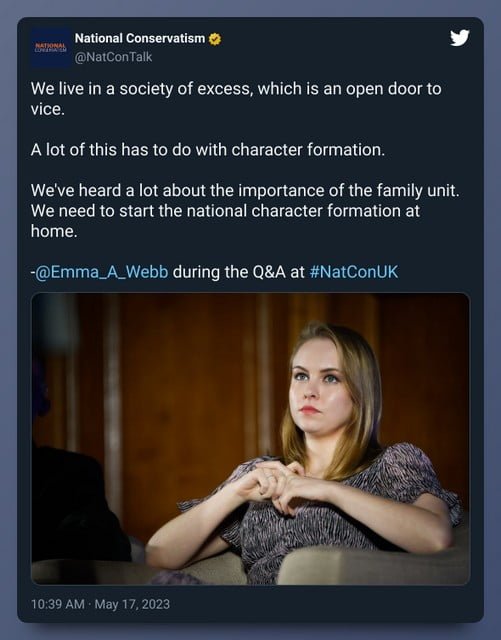Viewport: 501px width, 640px height.
Task: Click the line about character formation
Action: pyautogui.click(x=208, y=150)
